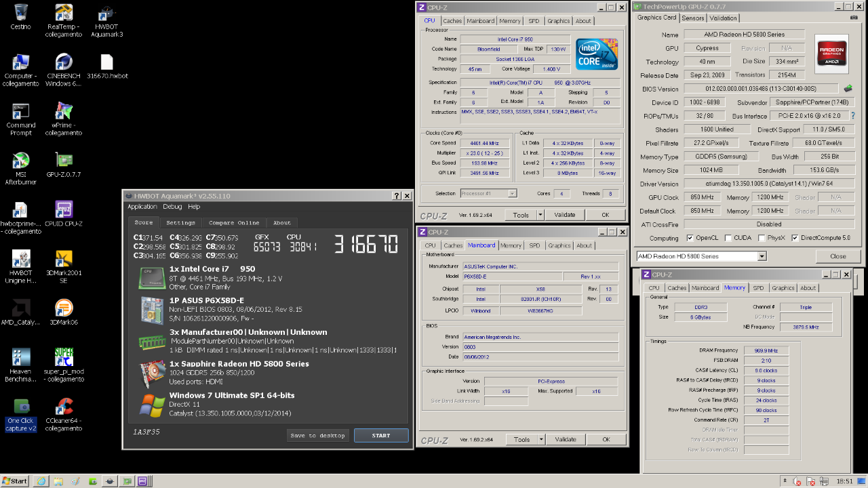Open the Cestino recycle bin desktop icon
Image resolution: width=868 pixels, height=488 pixels.
21,17
